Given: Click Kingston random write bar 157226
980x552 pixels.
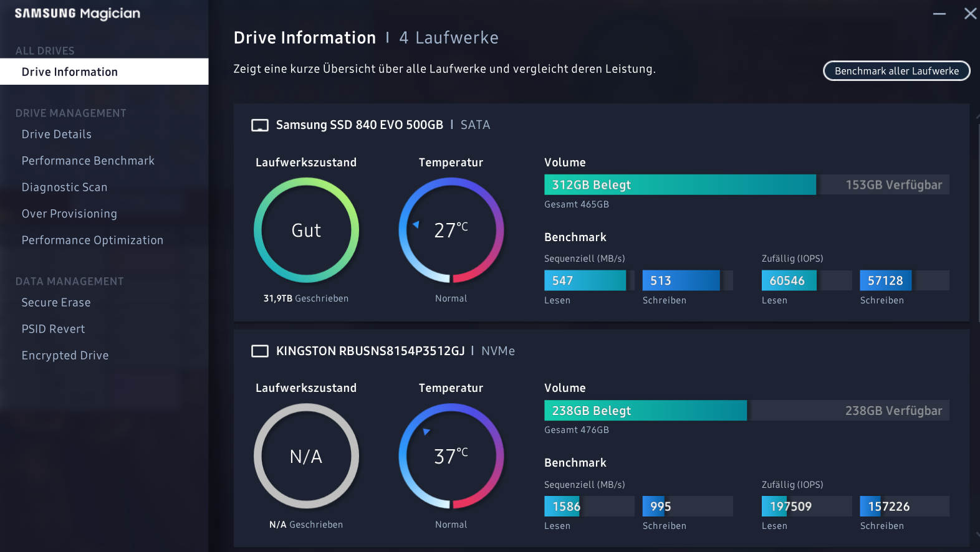Looking at the screenshot, I should click(x=905, y=507).
